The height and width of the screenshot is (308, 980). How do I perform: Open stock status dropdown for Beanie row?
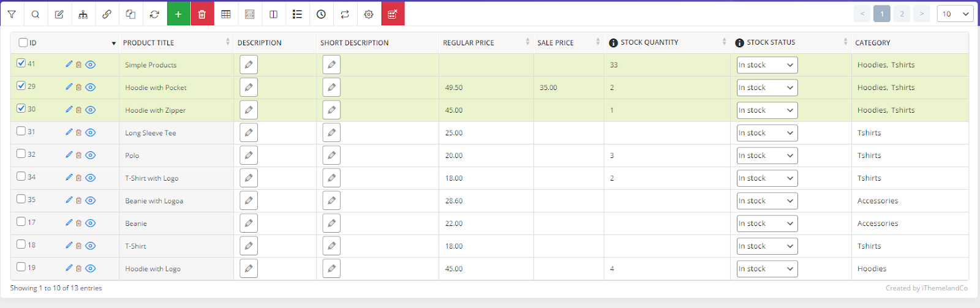(x=766, y=223)
